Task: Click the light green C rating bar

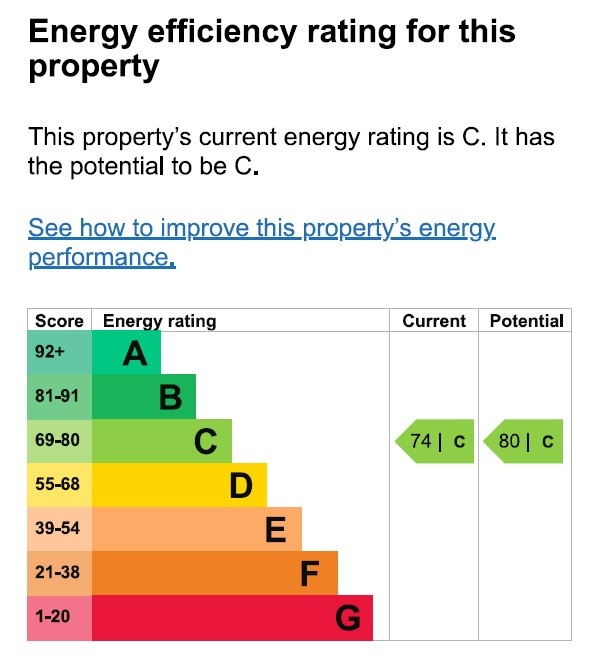Action: [162, 441]
